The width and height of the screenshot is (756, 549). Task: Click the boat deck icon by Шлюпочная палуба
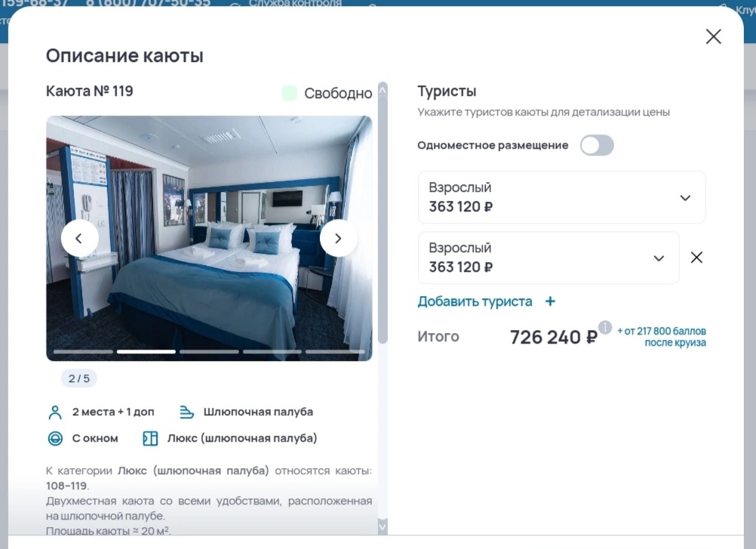(186, 412)
